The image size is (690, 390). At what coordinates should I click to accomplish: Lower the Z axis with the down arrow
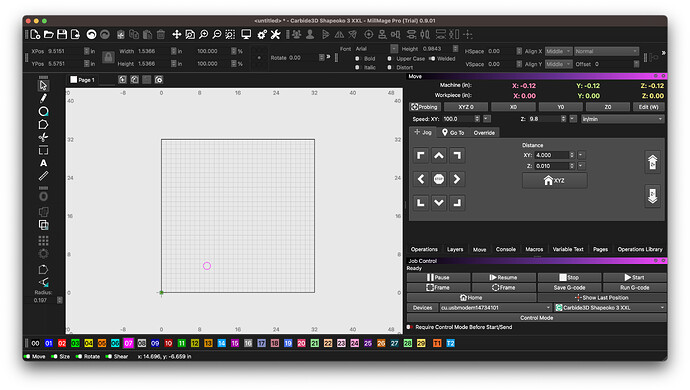point(652,196)
